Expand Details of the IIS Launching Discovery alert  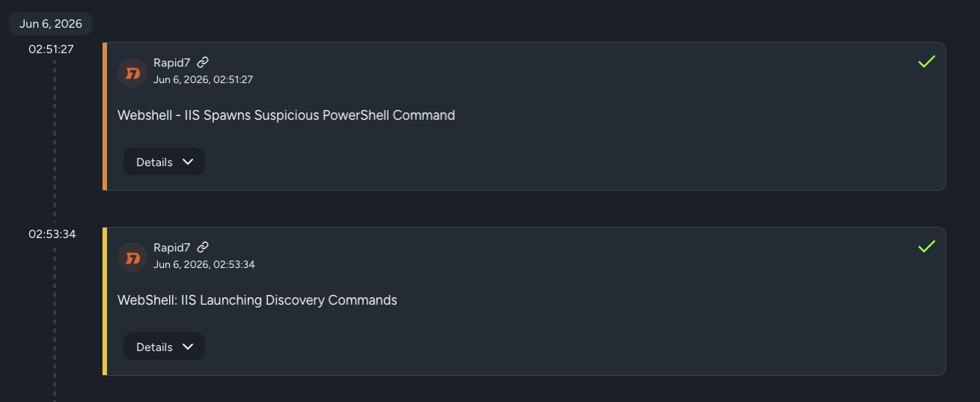pyautogui.click(x=164, y=347)
